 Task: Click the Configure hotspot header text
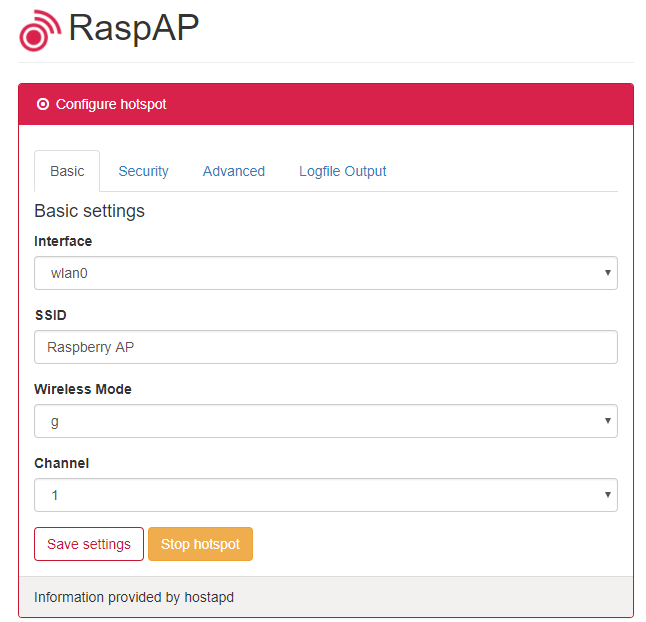[x=111, y=104]
